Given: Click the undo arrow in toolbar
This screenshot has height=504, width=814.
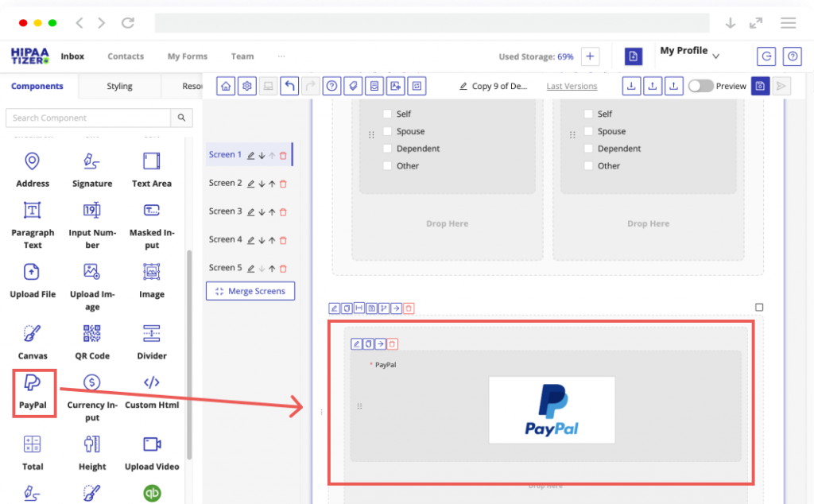Looking at the screenshot, I should click(x=289, y=86).
